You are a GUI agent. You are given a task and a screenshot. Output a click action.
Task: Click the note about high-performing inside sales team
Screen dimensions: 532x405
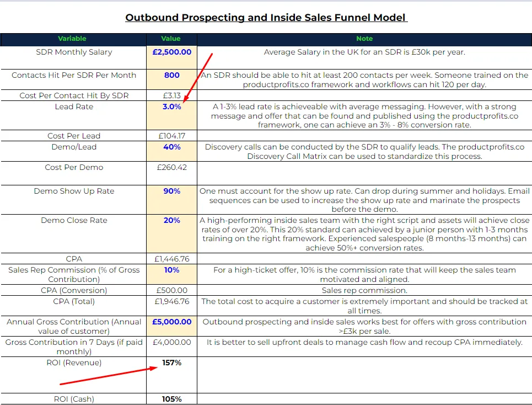point(364,234)
